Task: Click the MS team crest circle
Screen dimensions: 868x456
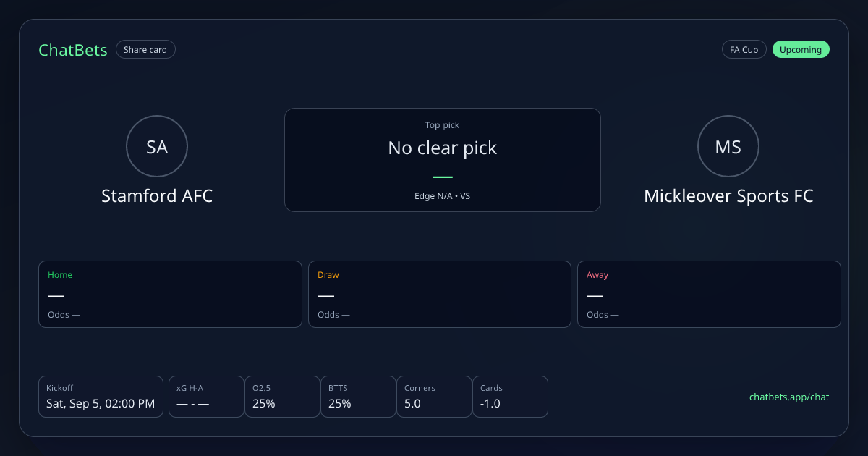Action: coord(728,147)
